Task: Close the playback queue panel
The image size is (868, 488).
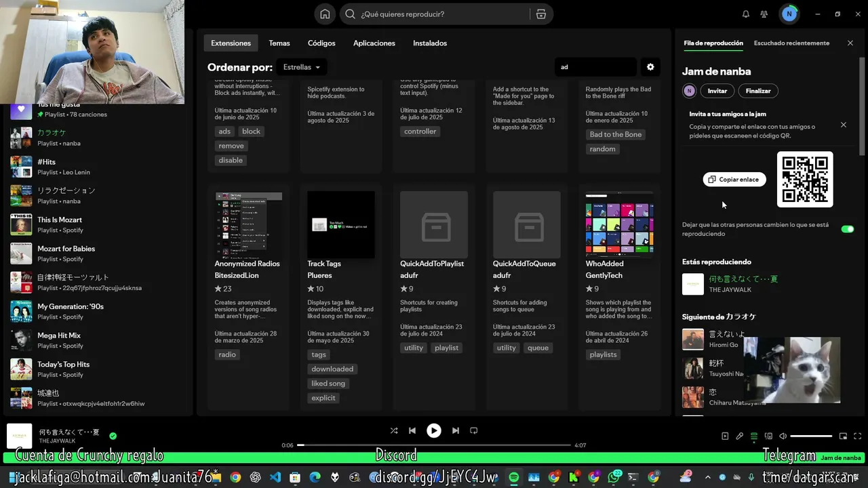Action: point(850,43)
